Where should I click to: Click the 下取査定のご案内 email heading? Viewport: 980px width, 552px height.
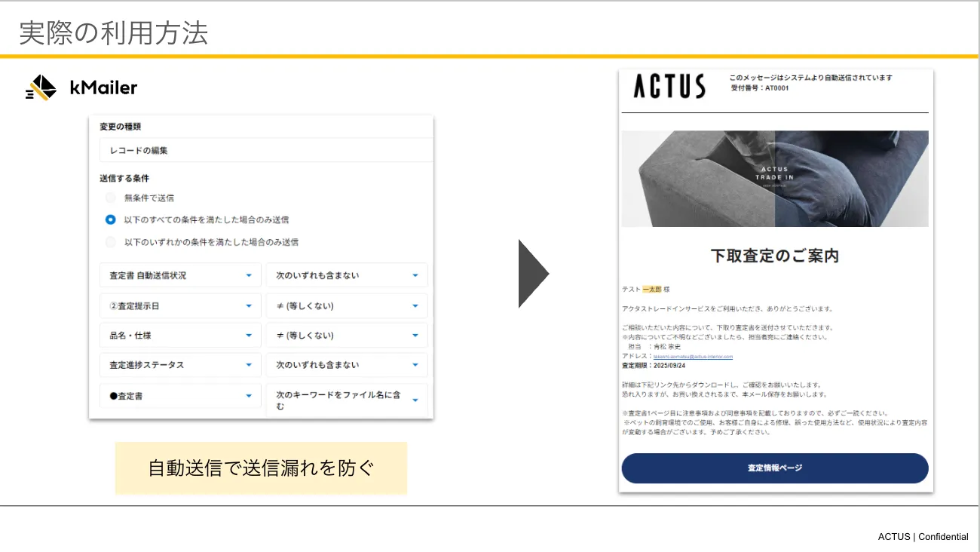pyautogui.click(x=774, y=256)
